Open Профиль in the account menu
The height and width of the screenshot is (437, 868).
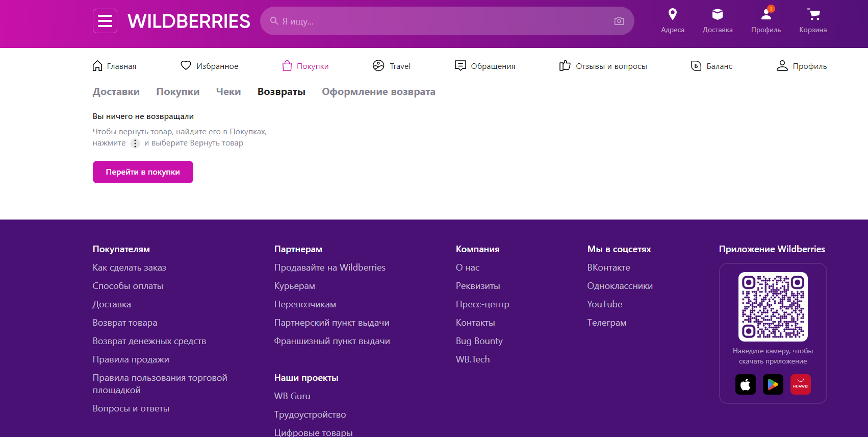tap(802, 66)
